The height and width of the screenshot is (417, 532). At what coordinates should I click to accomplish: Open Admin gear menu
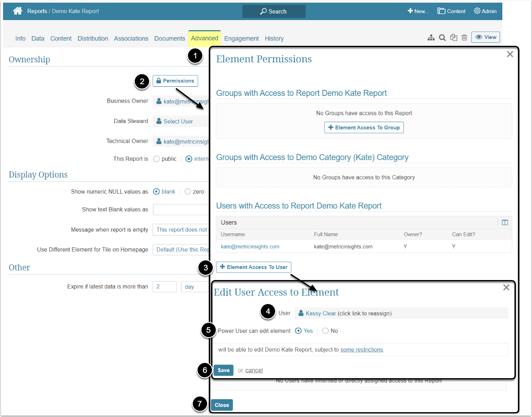(485, 11)
